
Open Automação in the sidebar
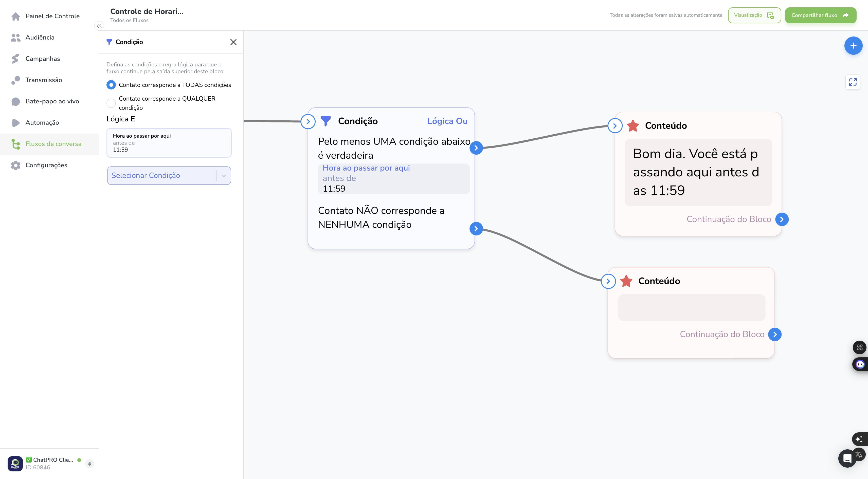click(x=49, y=123)
